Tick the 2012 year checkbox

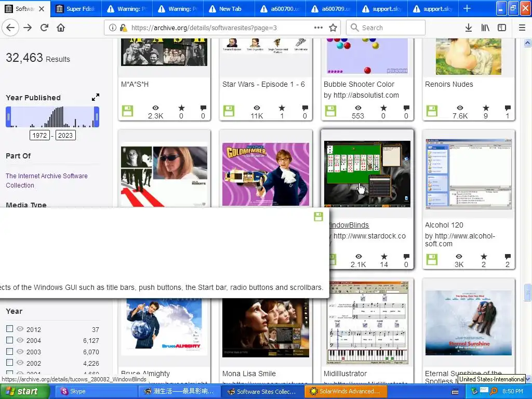[9, 328]
